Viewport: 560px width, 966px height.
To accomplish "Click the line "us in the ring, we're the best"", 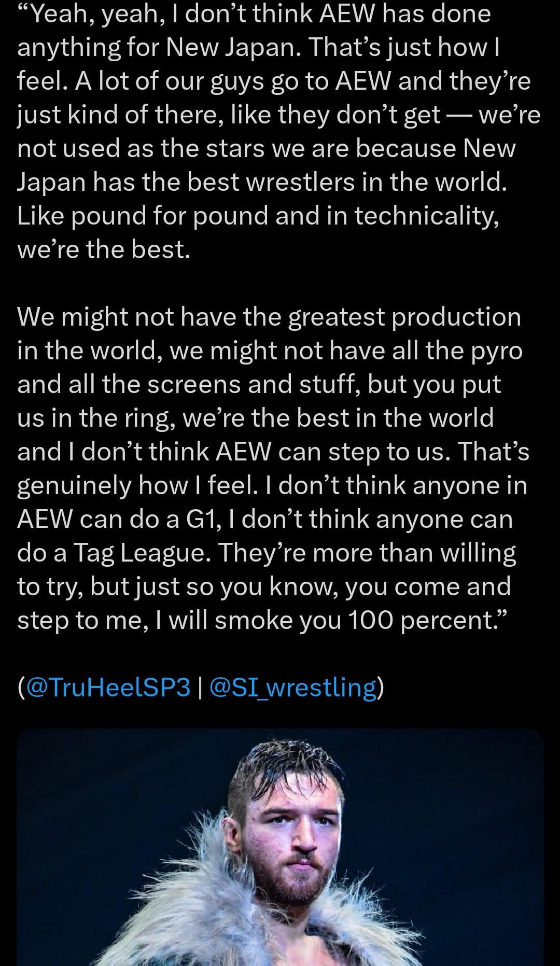I will click(x=255, y=418).
